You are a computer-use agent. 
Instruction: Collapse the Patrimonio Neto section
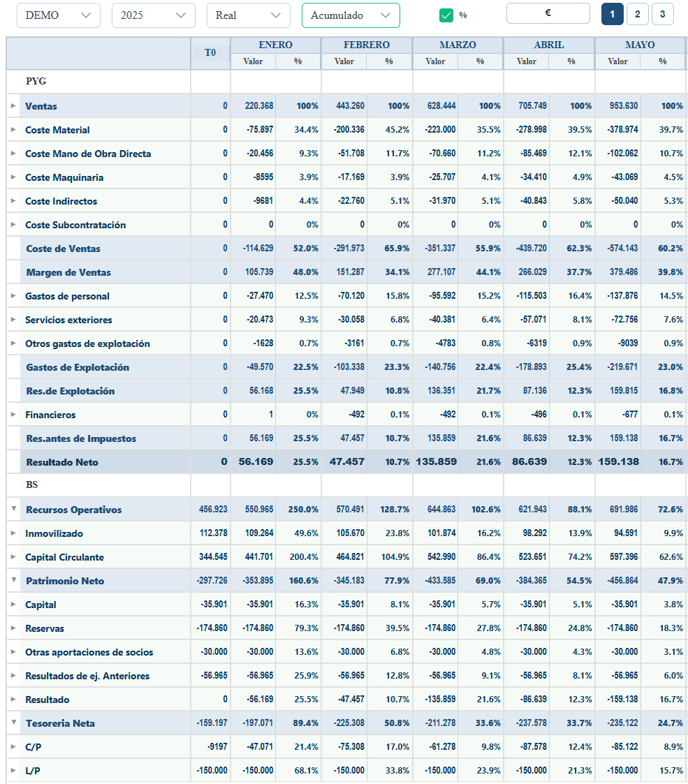point(13,580)
